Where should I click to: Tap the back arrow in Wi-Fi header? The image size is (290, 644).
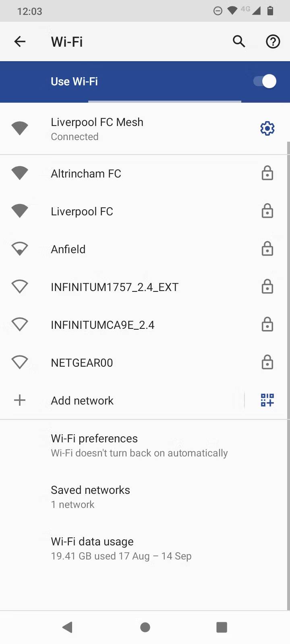point(20,41)
